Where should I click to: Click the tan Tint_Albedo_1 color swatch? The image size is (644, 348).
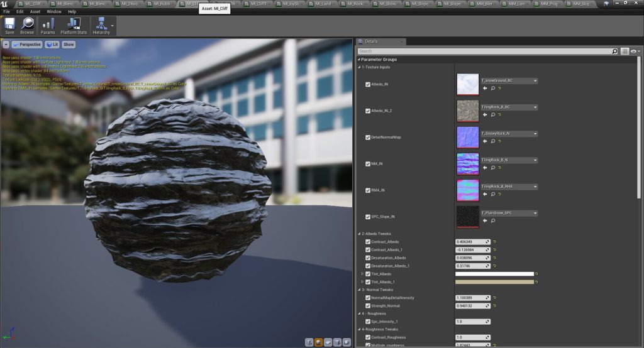click(x=494, y=282)
